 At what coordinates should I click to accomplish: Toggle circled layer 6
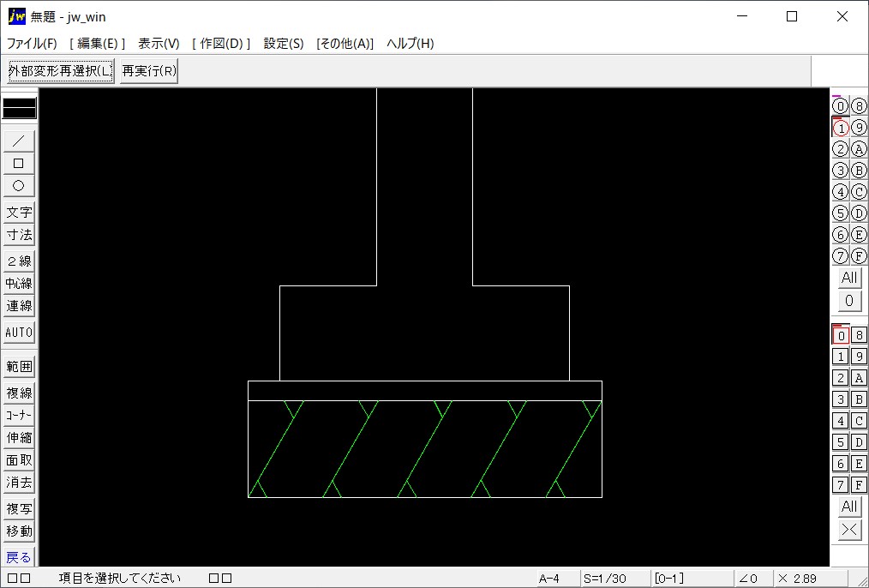[841, 234]
